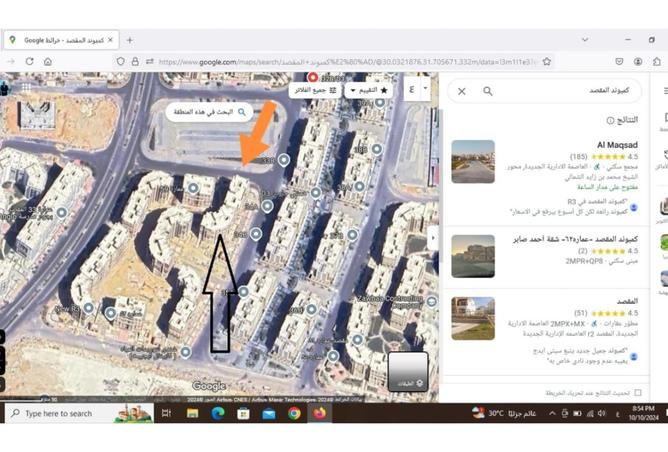Open the map layers thumbnail button
This screenshot has width=668, height=452.
coord(408,371)
